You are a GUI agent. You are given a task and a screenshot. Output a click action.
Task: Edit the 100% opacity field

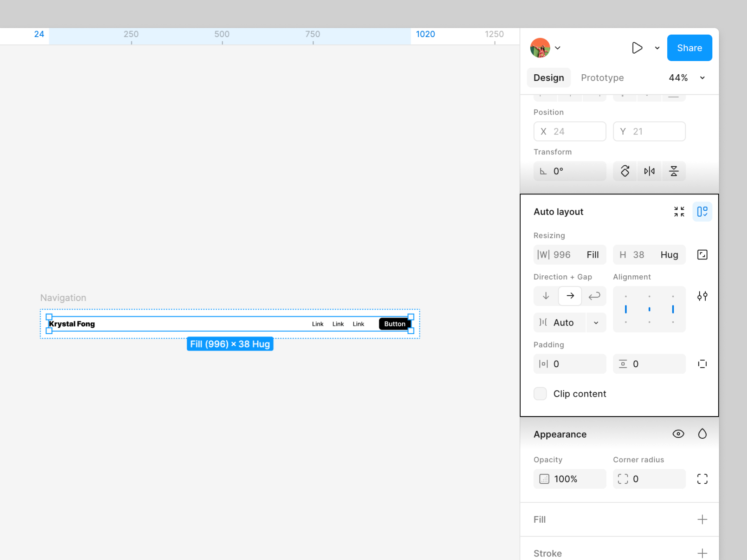click(570, 479)
